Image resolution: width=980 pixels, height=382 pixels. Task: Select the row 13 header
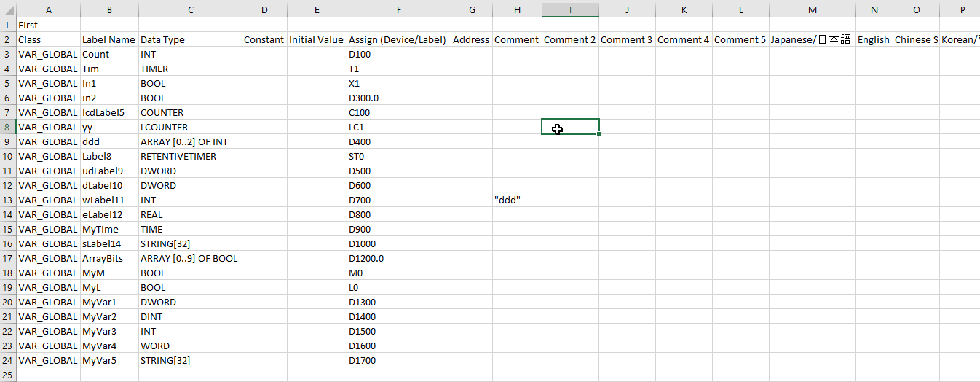(7, 200)
